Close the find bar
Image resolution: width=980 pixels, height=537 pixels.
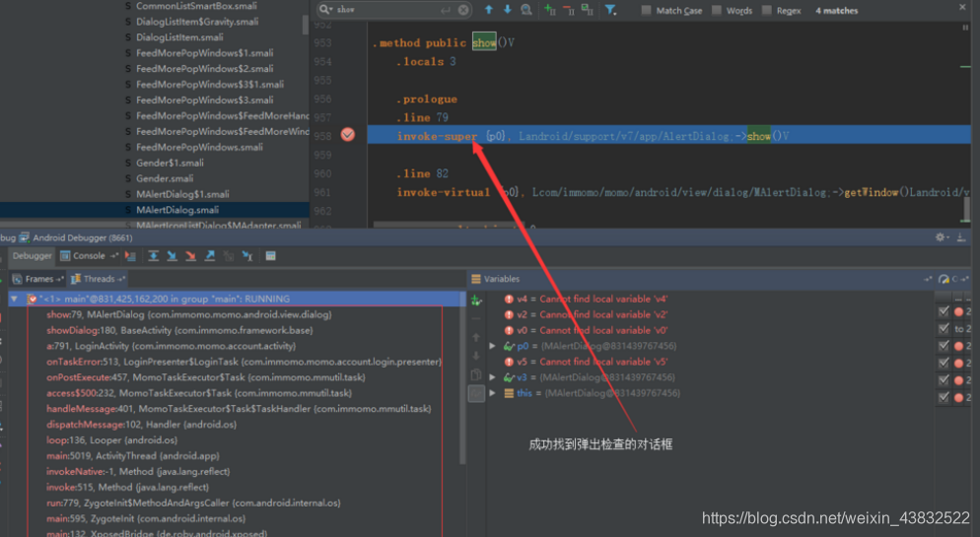point(962,7)
